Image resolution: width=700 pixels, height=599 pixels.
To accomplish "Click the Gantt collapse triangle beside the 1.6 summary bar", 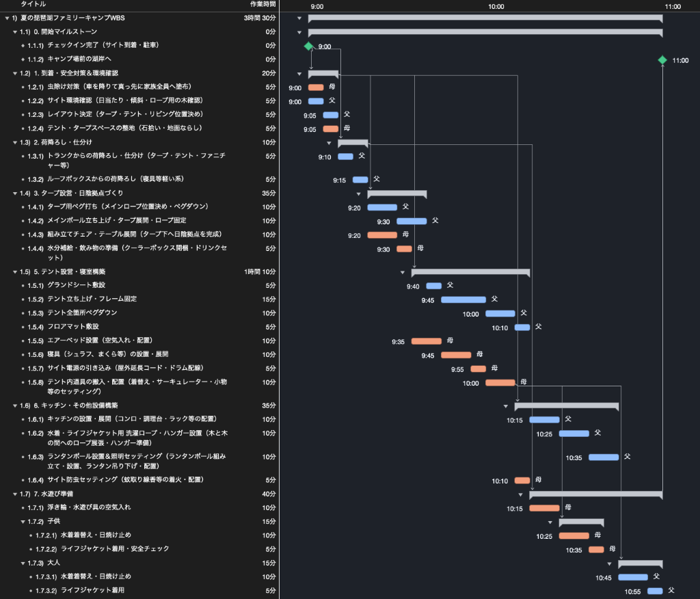I will coord(505,406).
